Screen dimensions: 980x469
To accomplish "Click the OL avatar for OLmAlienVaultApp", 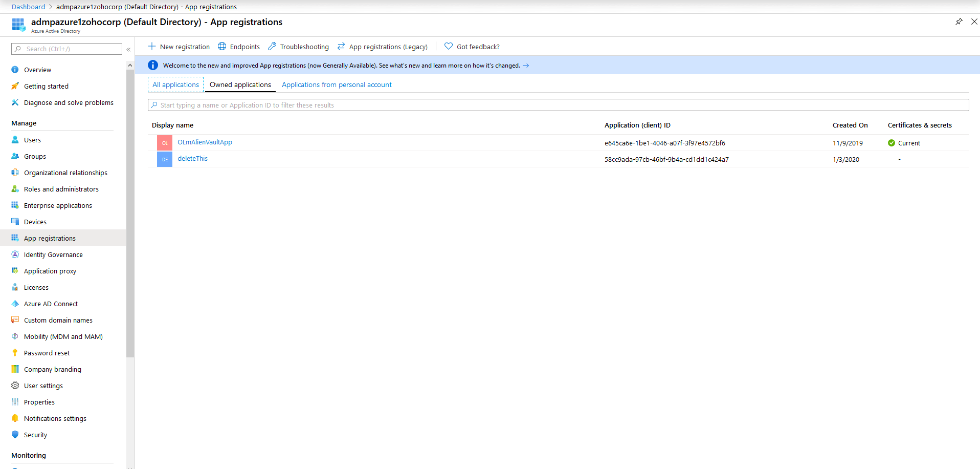I will (165, 143).
